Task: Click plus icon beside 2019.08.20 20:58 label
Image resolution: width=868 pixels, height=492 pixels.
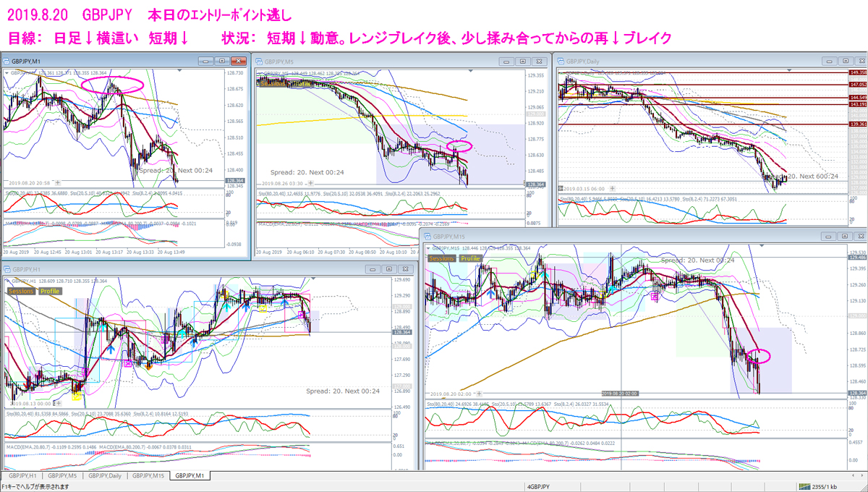Action: coord(58,183)
